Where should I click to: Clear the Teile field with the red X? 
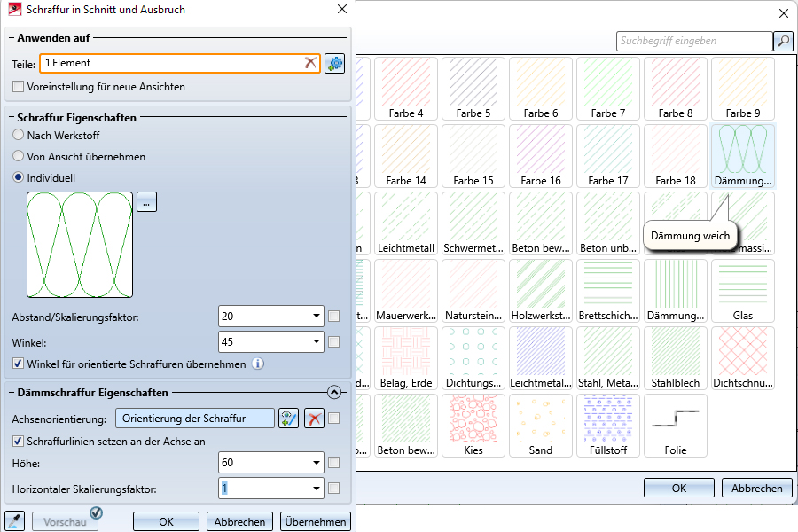(309, 63)
